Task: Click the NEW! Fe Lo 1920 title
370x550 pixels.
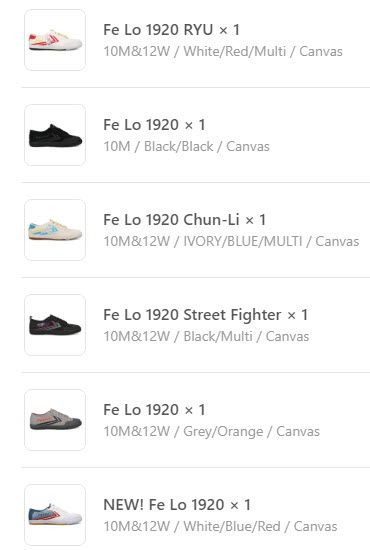Action: click(164, 505)
